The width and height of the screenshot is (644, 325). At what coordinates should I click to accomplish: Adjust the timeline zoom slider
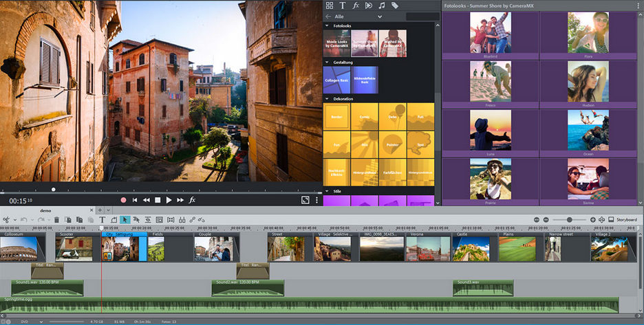(568, 220)
